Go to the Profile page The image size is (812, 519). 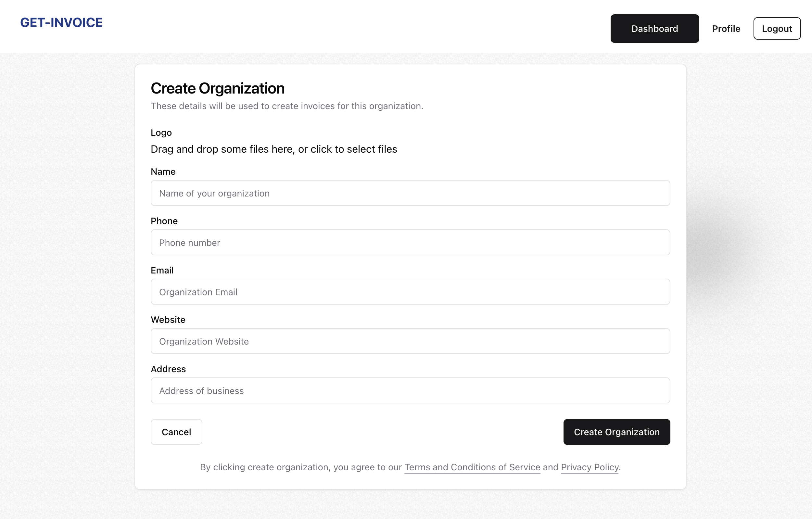click(726, 29)
